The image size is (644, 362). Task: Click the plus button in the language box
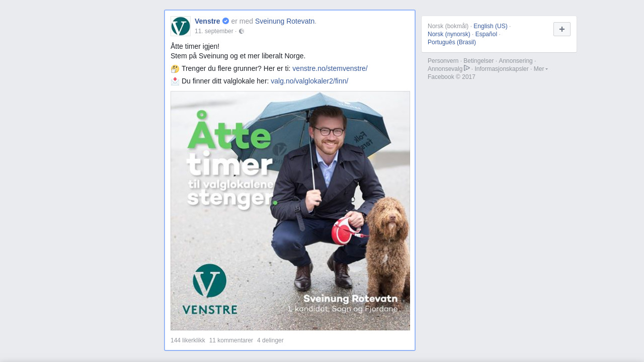pyautogui.click(x=562, y=29)
